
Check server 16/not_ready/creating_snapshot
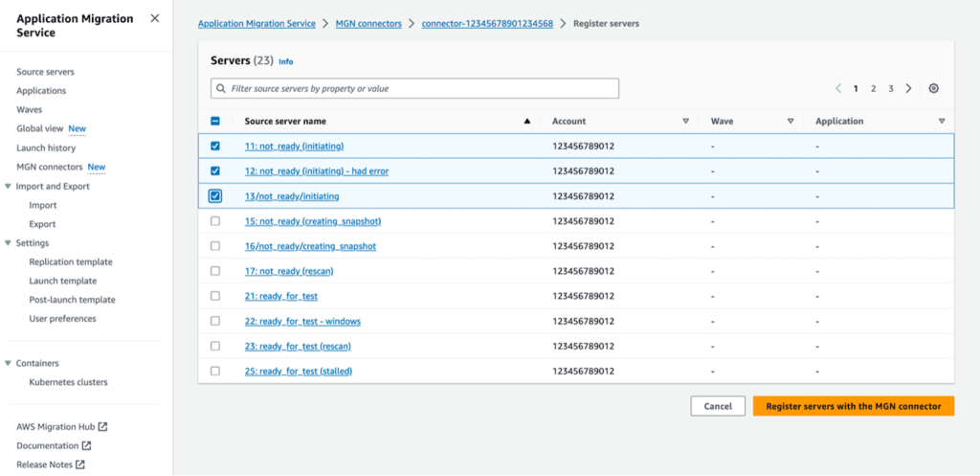215,246
